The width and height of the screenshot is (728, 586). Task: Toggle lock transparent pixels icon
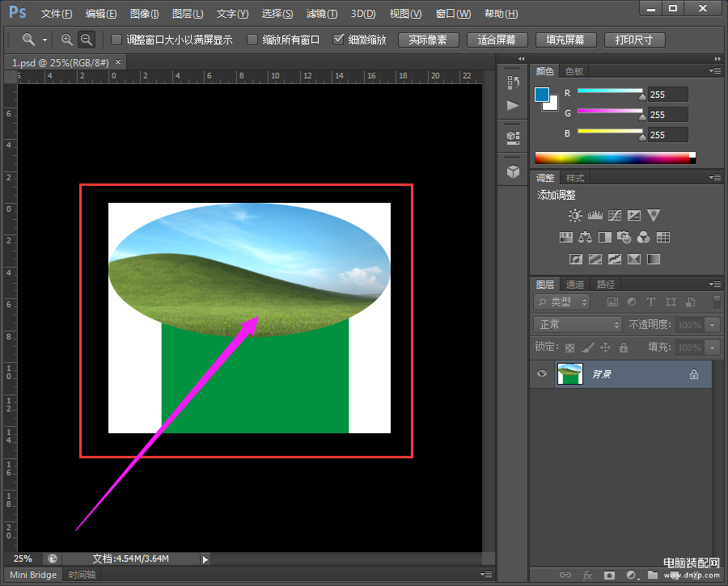pyautogui.click(x=569, y=348)
